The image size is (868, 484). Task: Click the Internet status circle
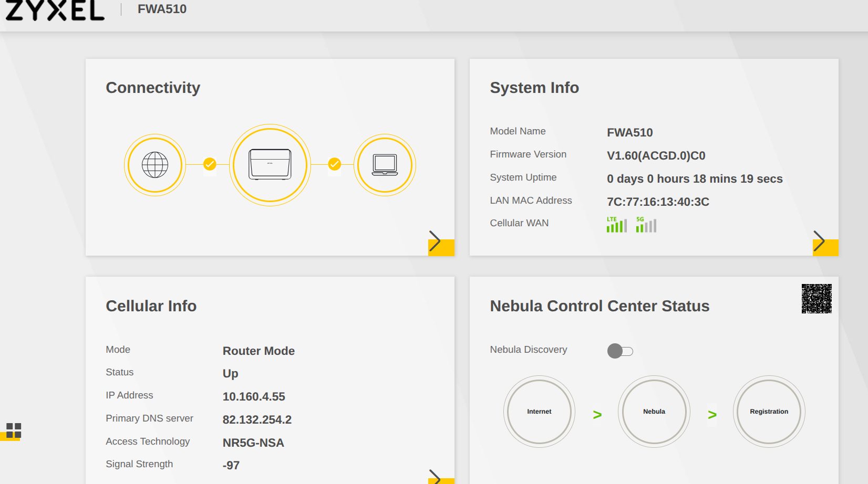tap(539, 412)
